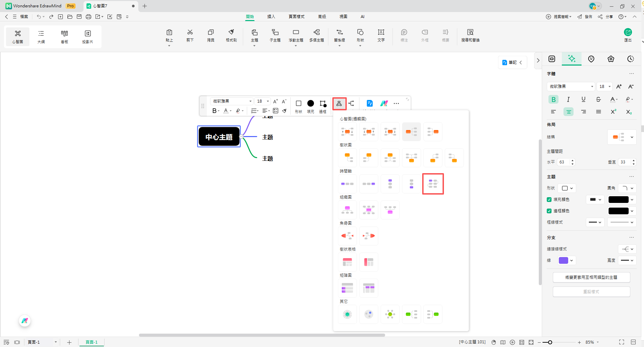Switch to the Page Style (頁面樣式) tab
Viewport: 644px width, 347px height.
coord(296,16)
